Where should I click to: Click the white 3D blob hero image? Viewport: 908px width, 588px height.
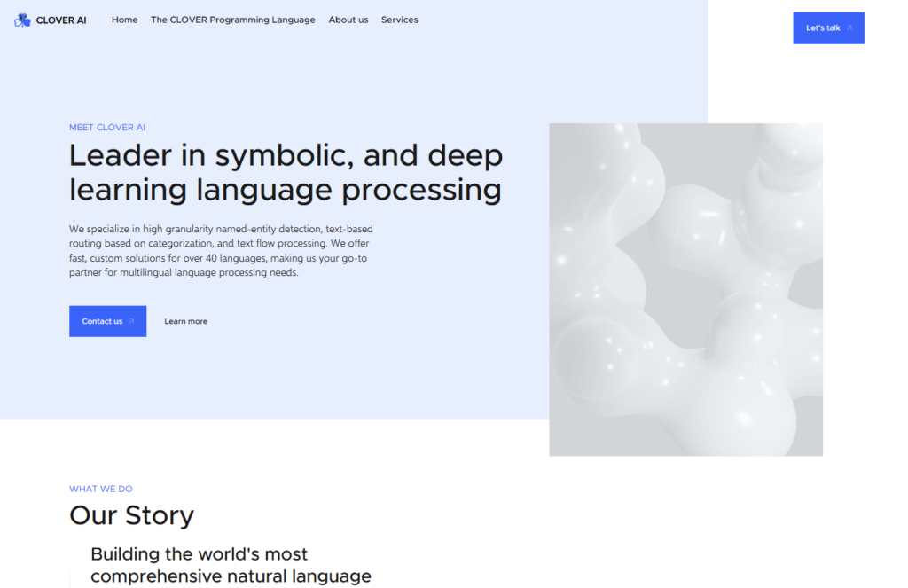685,290
